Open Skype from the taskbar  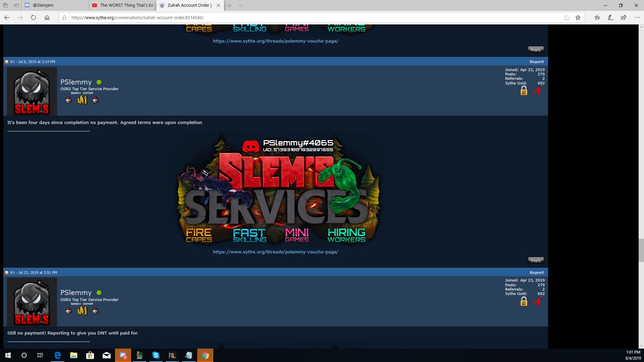[156, 355]
